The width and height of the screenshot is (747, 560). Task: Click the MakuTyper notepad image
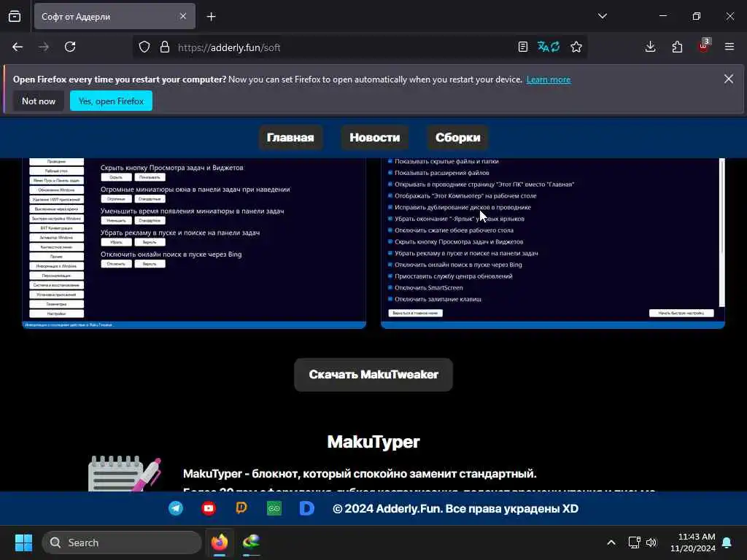pyautogui.click(x=125, y=473)
